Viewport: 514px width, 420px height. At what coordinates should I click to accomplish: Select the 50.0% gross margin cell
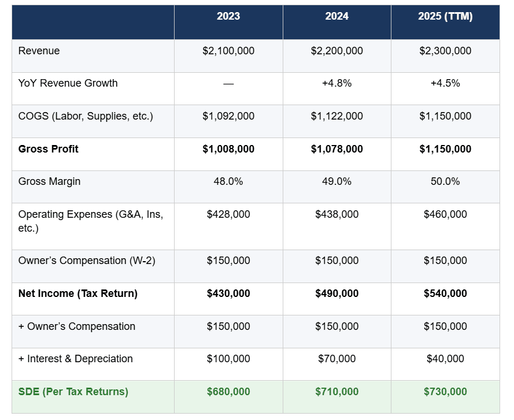(x=445, y=181)
